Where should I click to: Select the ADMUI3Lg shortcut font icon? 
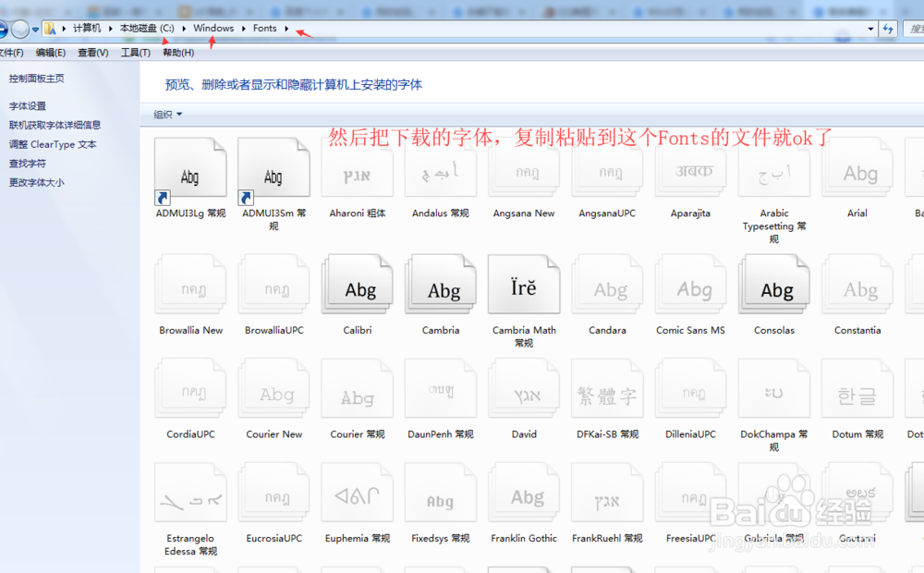pyautogui.click(x=189, y=166)
